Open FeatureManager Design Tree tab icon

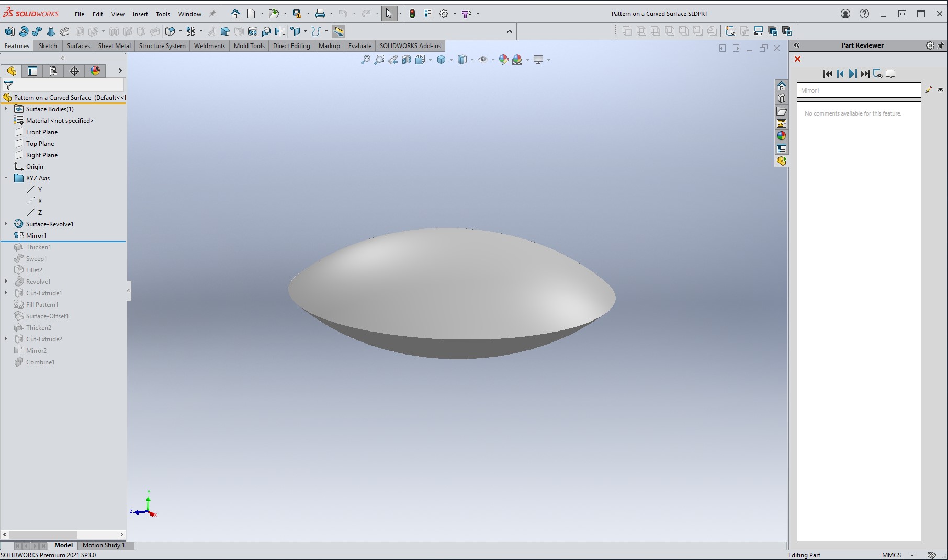pyautogui.click(x=12, y=71)
